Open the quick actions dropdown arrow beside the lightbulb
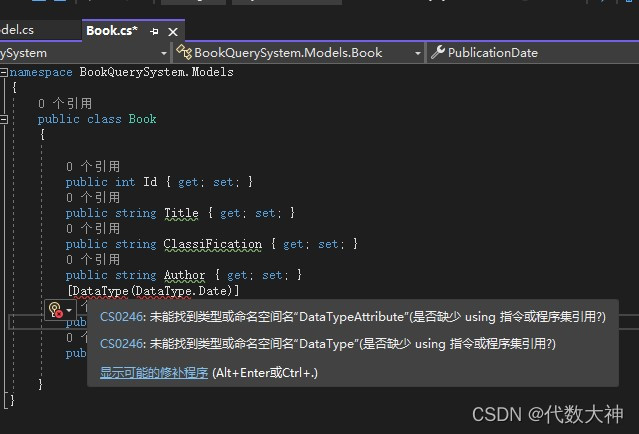This screenshot has height=434, width=639. click(x=69, y=310)
